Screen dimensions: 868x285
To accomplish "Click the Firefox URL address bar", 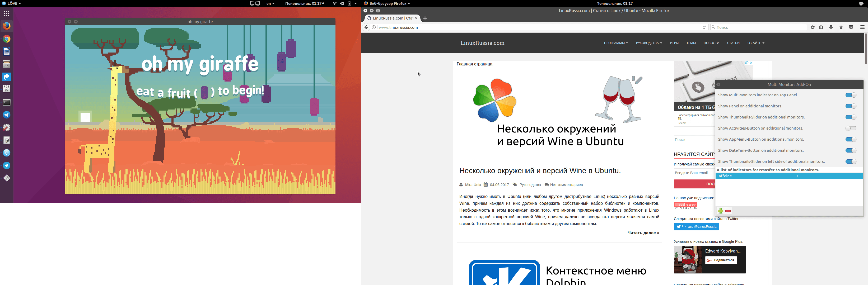I will [538, 27].
